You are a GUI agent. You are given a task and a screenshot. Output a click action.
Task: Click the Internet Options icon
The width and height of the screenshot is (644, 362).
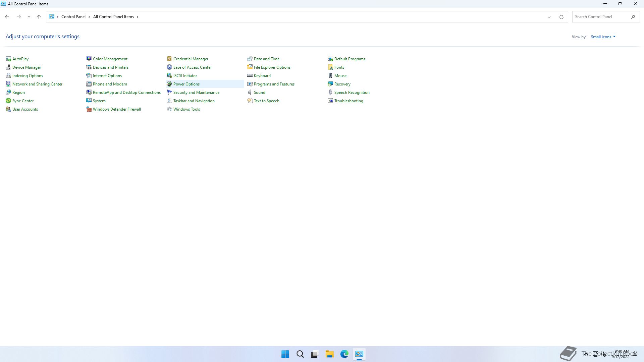[x=89, y=76]
